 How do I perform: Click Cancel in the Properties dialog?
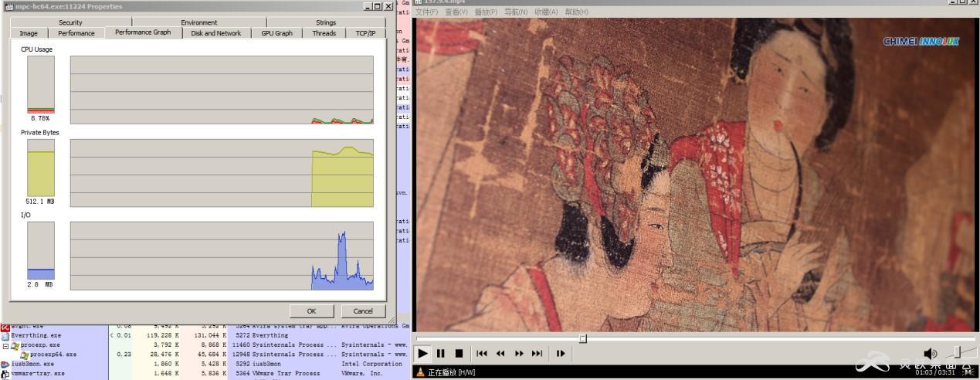363,311
